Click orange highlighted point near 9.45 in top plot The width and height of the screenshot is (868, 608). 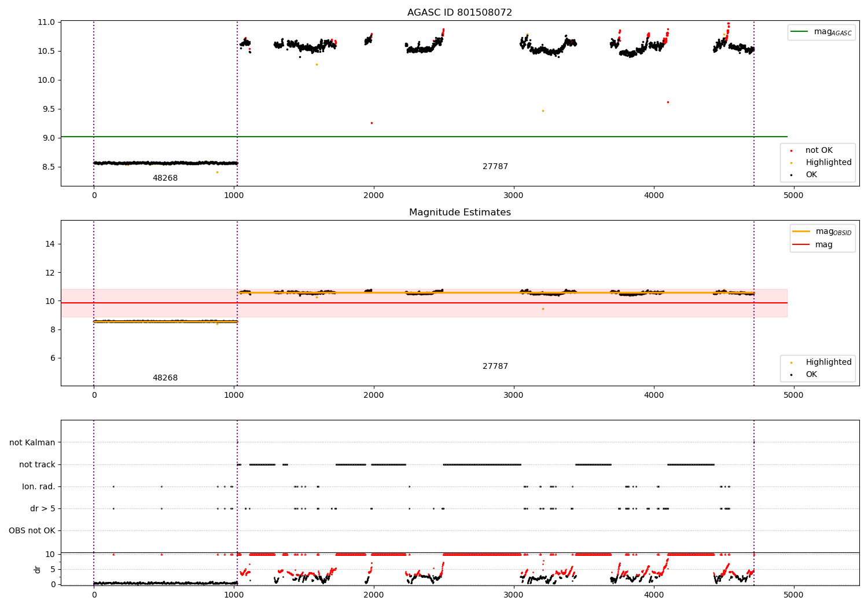coord(543,111)
